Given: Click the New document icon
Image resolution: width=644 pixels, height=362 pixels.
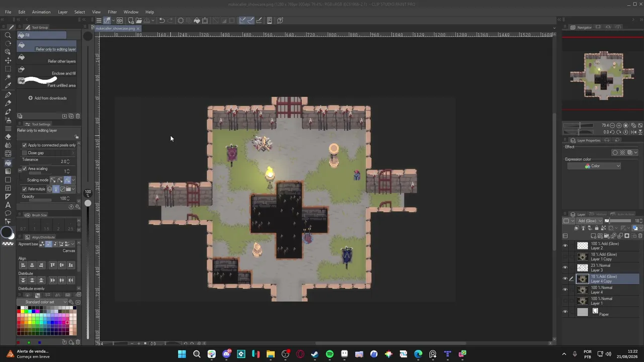Looking at the screenshot, I should click(131, 21).
